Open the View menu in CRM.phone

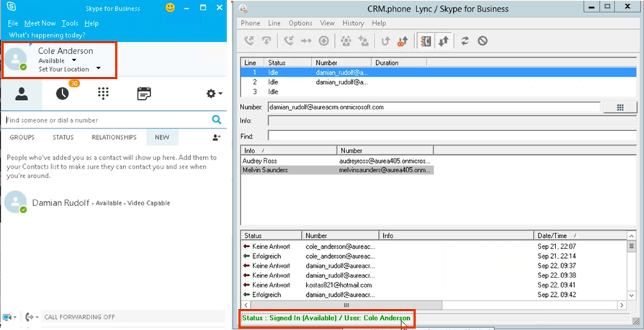(x=327, y=23)
